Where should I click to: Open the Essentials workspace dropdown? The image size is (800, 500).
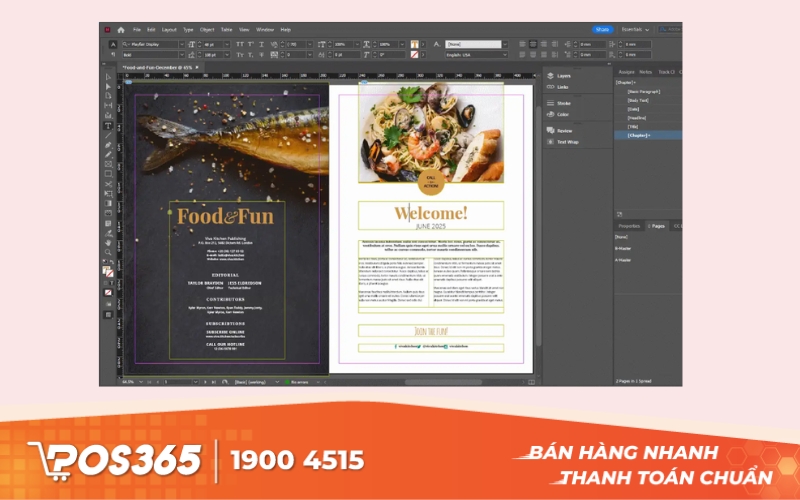[635, 30]
